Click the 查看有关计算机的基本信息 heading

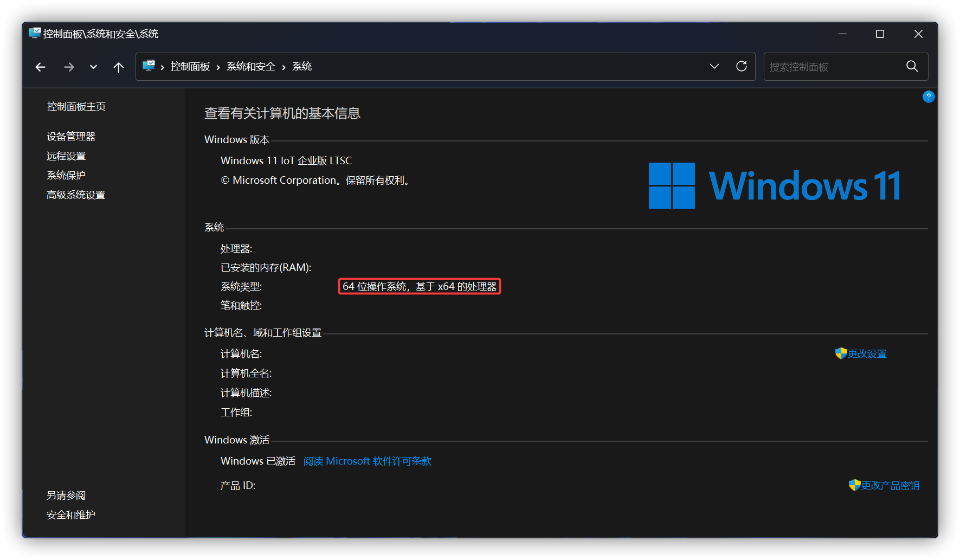tap(282, 113)
